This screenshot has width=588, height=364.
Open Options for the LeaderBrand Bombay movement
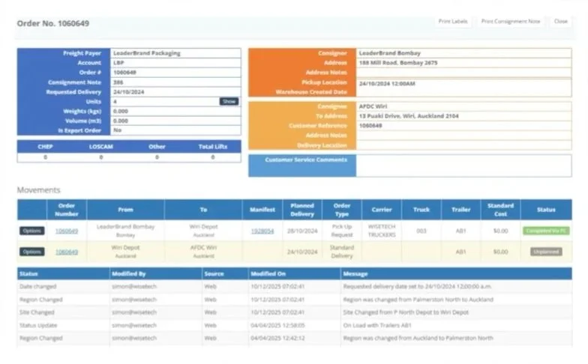pyautogui.click(x=31, y=231)
